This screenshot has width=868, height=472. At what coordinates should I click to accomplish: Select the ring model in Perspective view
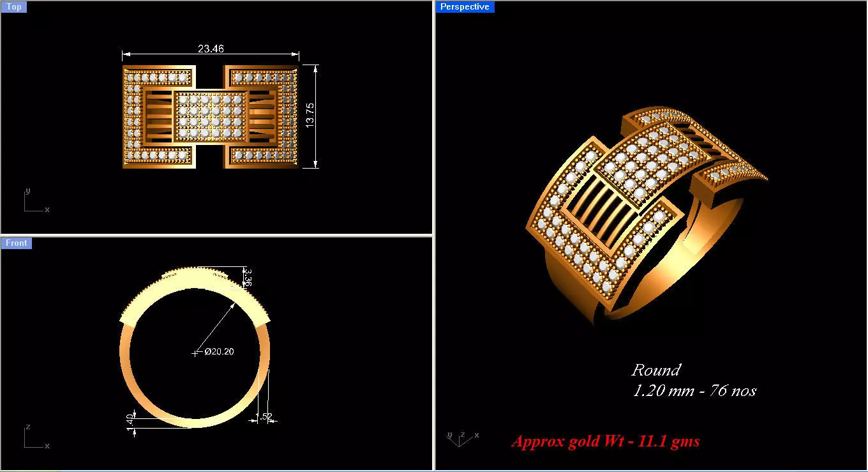pos(646,215)
